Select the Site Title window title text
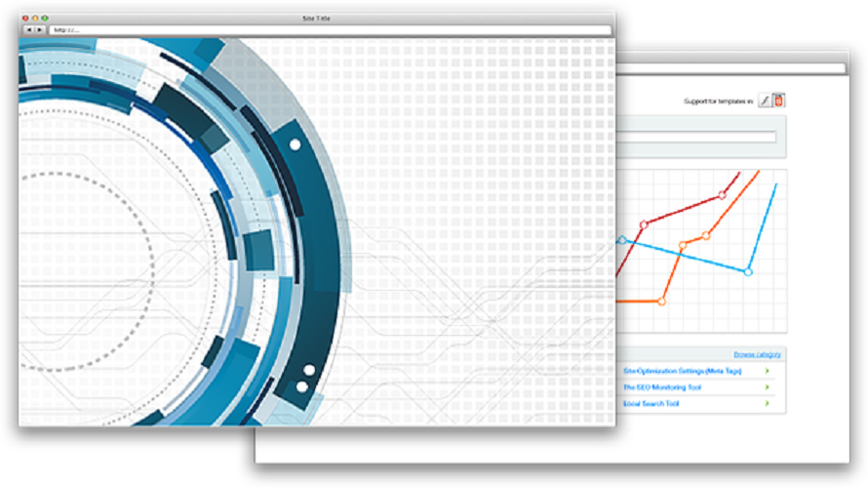The height and width of the screenshot is (488, 868). (316, 19)
